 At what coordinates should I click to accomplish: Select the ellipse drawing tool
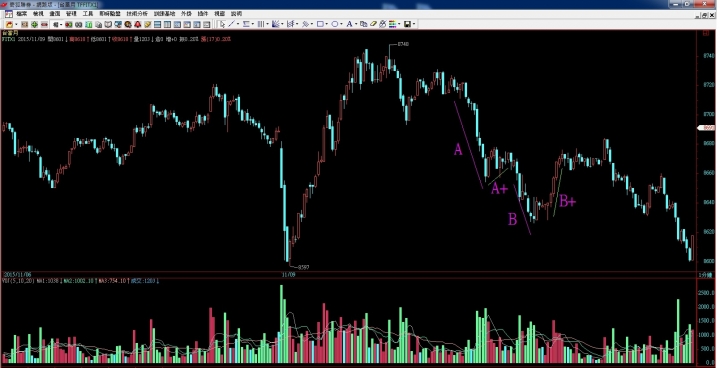[x=335, y=24]
